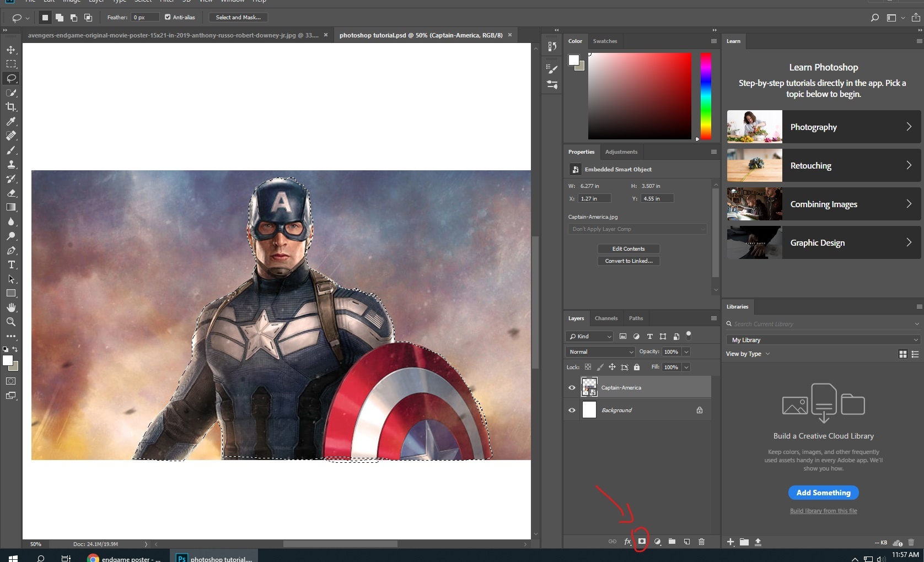This screenshot has height=562, width=924.
Task: Select the Eyedropper tool
Action: 11,121
